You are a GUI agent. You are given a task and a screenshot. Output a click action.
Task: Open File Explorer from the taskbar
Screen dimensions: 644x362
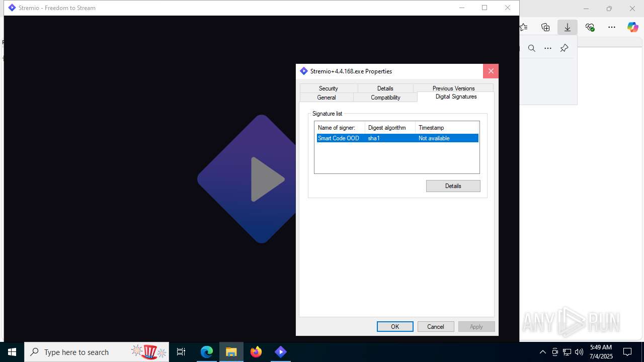[231, 352]
